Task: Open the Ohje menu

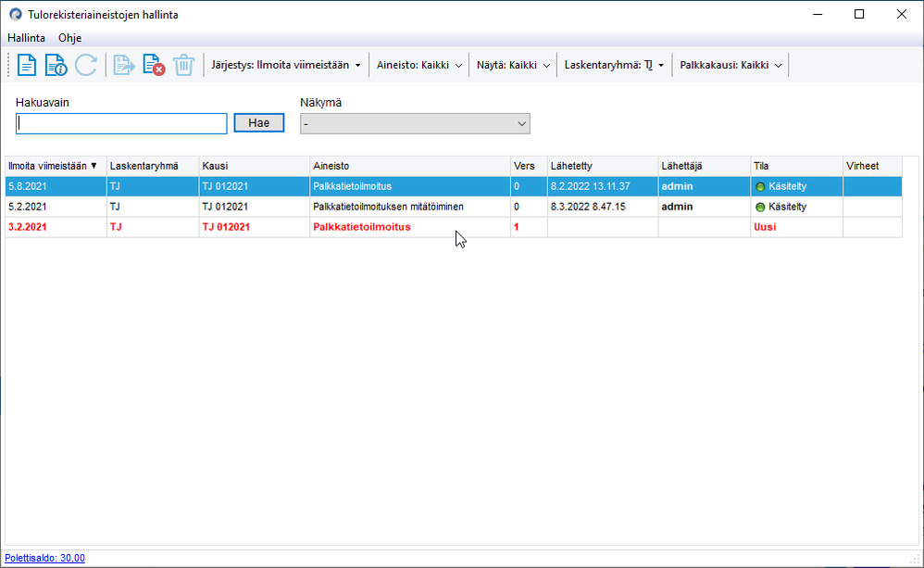Action: (x=69, y=38)
